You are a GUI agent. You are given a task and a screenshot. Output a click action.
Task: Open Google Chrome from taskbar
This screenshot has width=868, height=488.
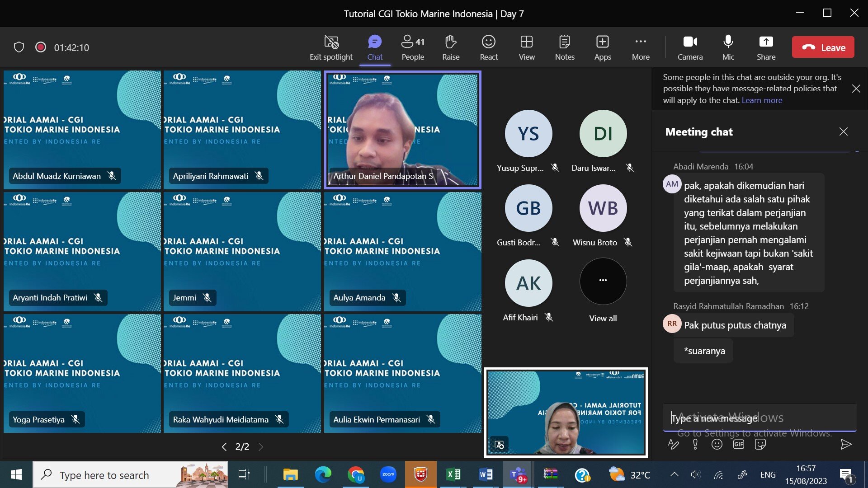tap(356, 475)
